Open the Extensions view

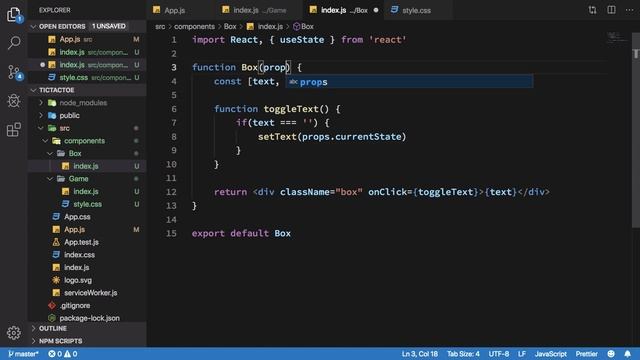pyautogui.click(x=14, y=129)
